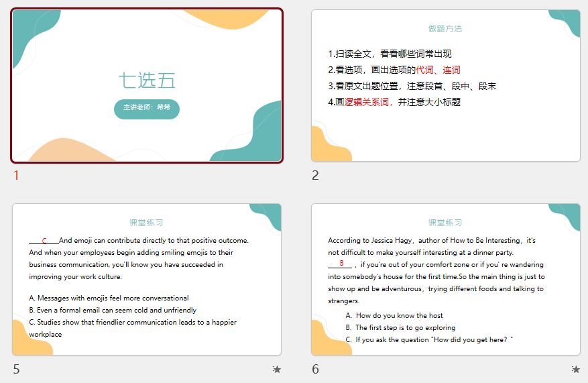Select the 做题方法 slide thumbnail
This screenshot has height=383, width=588.
pyautogui.click(x=445, y=85)
